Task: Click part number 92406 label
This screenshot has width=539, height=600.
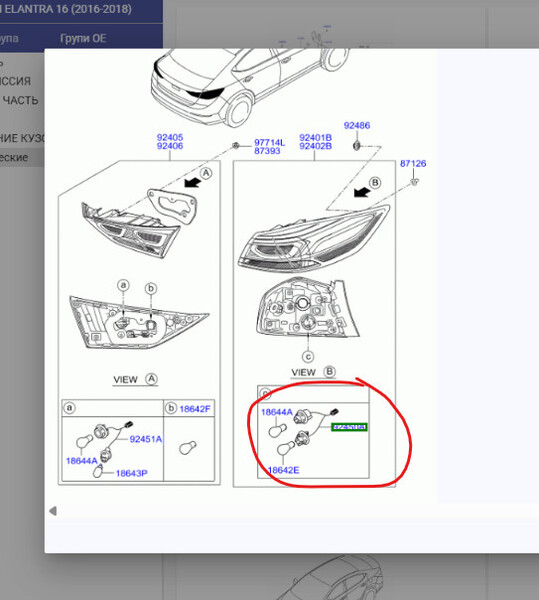Action: 170,146
